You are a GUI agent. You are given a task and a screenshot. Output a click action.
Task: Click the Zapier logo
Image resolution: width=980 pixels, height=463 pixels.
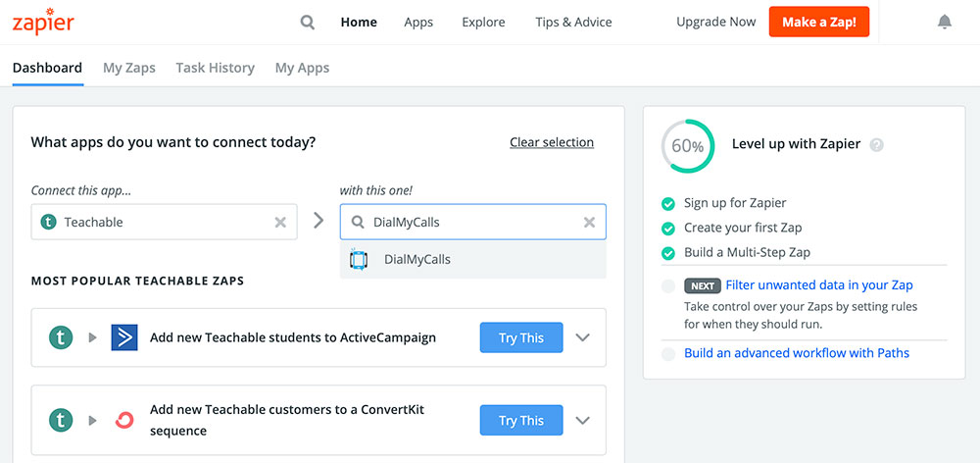42,22
